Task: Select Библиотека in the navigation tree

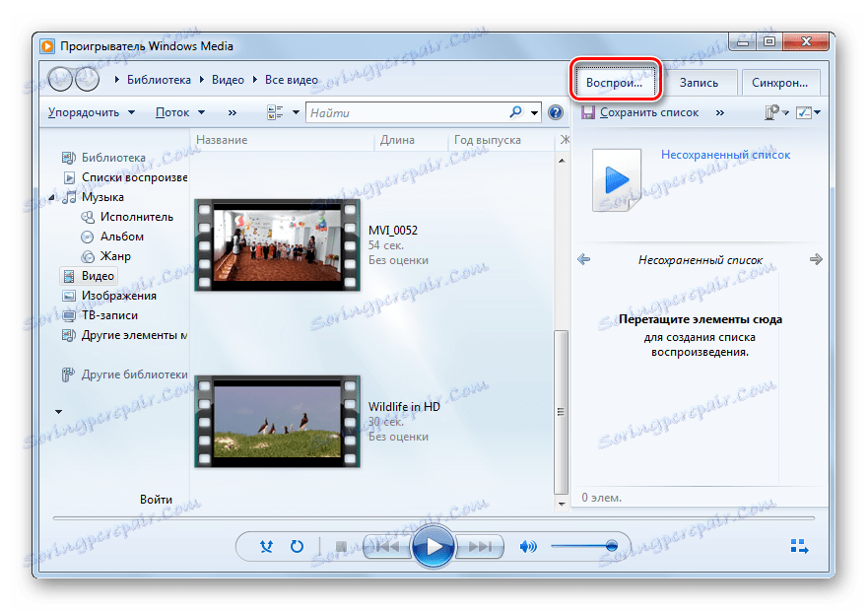Action: (113, 158)
